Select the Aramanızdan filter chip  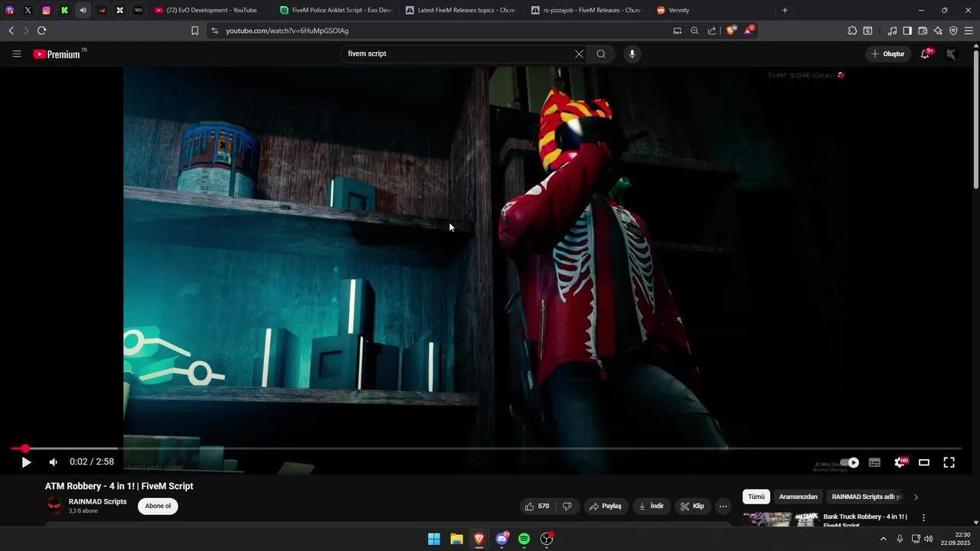tap(798, 497)
